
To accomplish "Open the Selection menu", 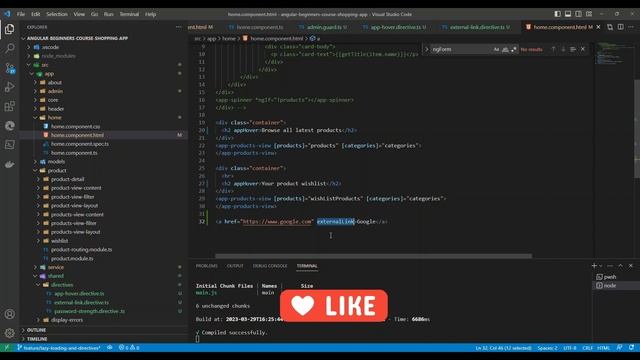I will (57, 14).
